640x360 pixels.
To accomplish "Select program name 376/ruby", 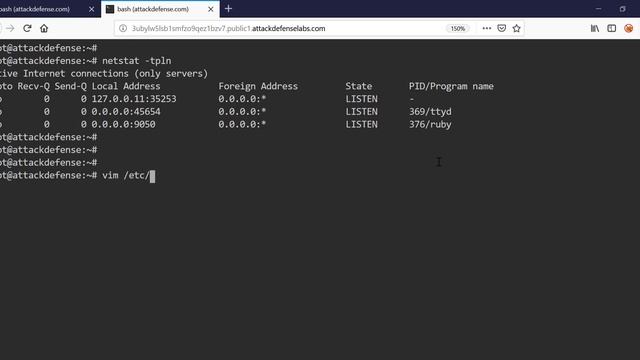I will (430, 124).
